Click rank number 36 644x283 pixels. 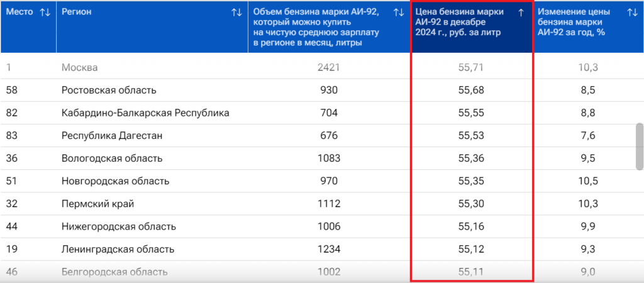click(x=11, y=158)
